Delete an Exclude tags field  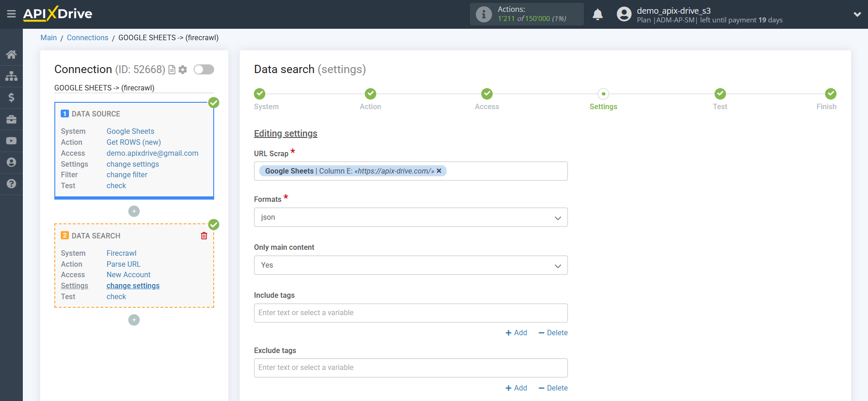[x=553, y=388]
